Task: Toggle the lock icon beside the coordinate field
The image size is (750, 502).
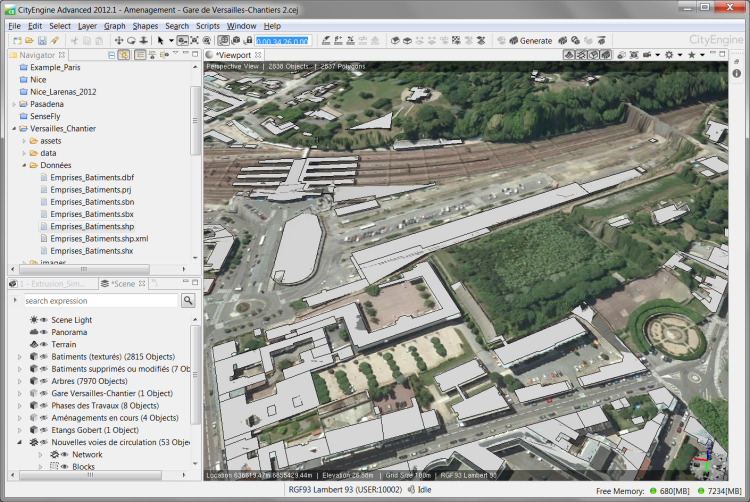Action: pyautogui.click(x=248, y=41)
